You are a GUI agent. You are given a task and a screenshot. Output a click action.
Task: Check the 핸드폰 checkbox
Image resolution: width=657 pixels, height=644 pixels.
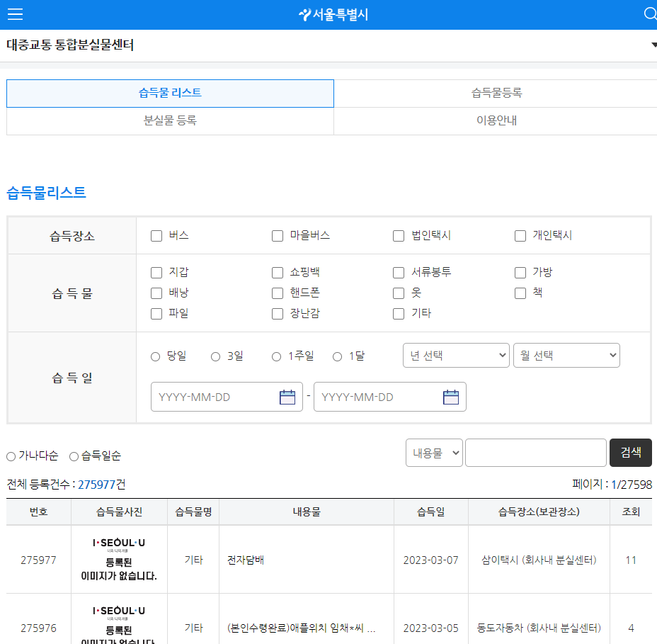277,293
